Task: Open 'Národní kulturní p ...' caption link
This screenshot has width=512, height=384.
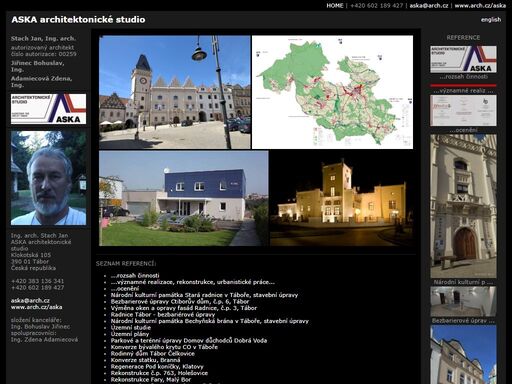Action: coord(463,282)
